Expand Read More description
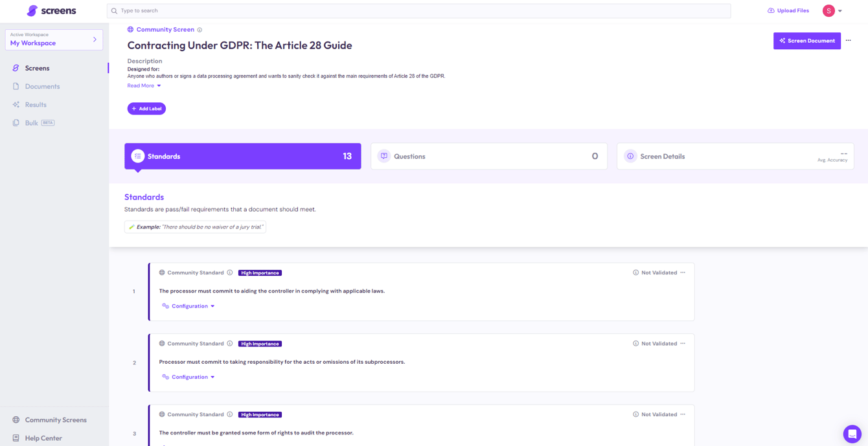 144,85
